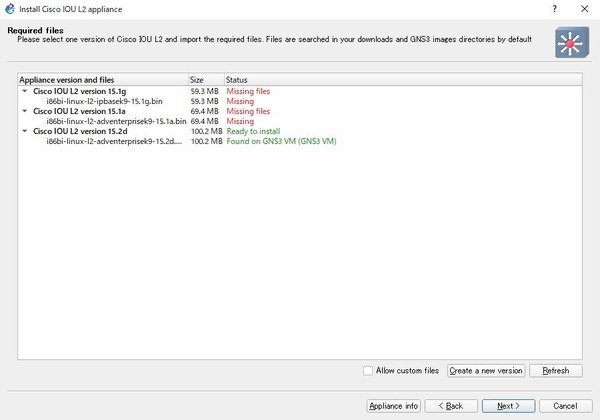Click the 69.4 MB size of version 15.1a
600x420 pixels.
click(205, 111)
